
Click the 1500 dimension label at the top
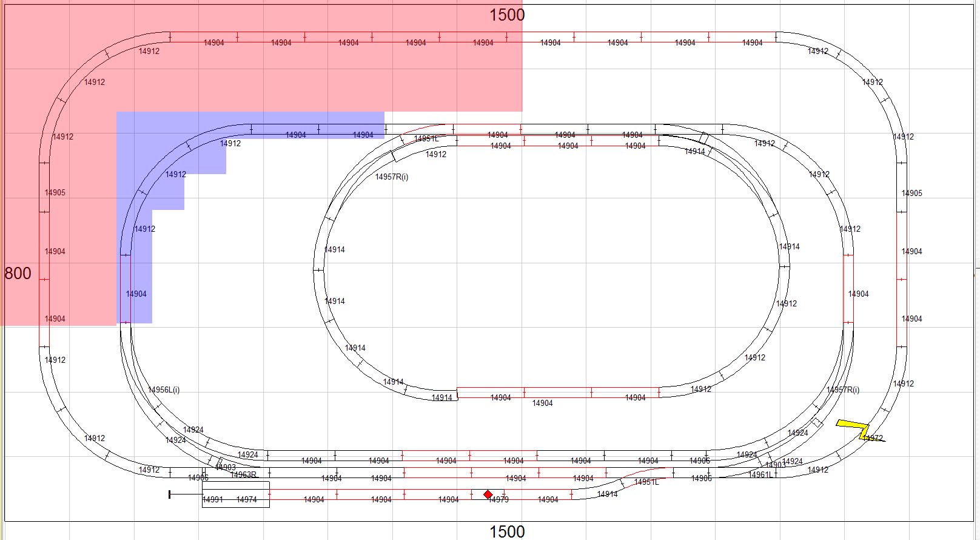(507, 15)
